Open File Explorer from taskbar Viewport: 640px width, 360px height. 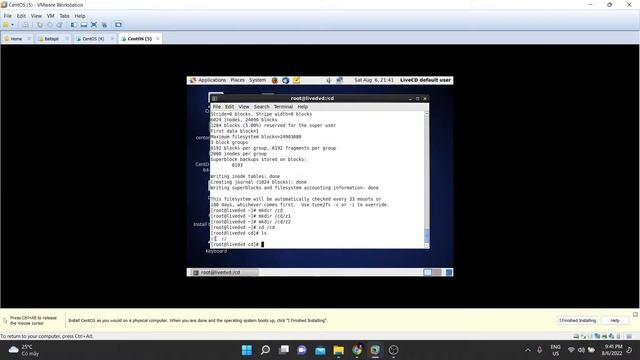[338, 350]
